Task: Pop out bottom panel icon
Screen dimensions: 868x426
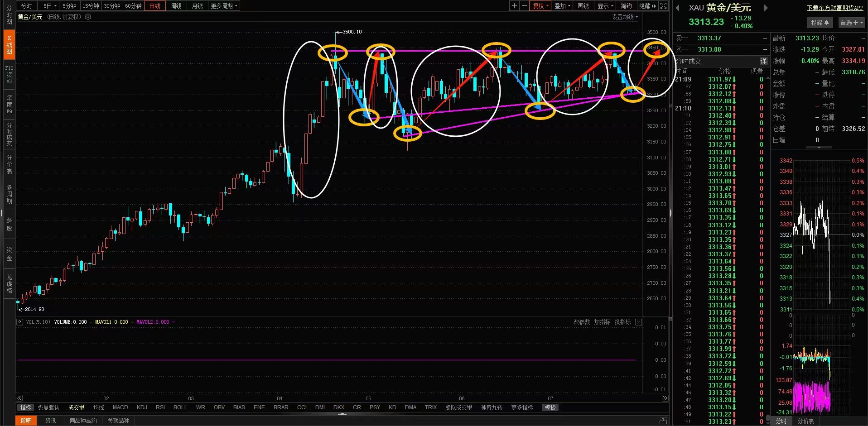Action: click(x=663, y=421)
